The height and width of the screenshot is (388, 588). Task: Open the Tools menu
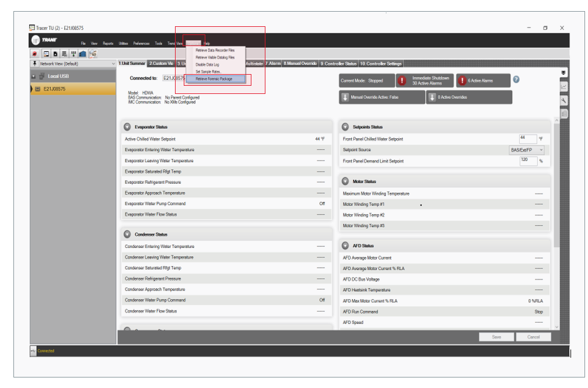click(x=159, y=43)
